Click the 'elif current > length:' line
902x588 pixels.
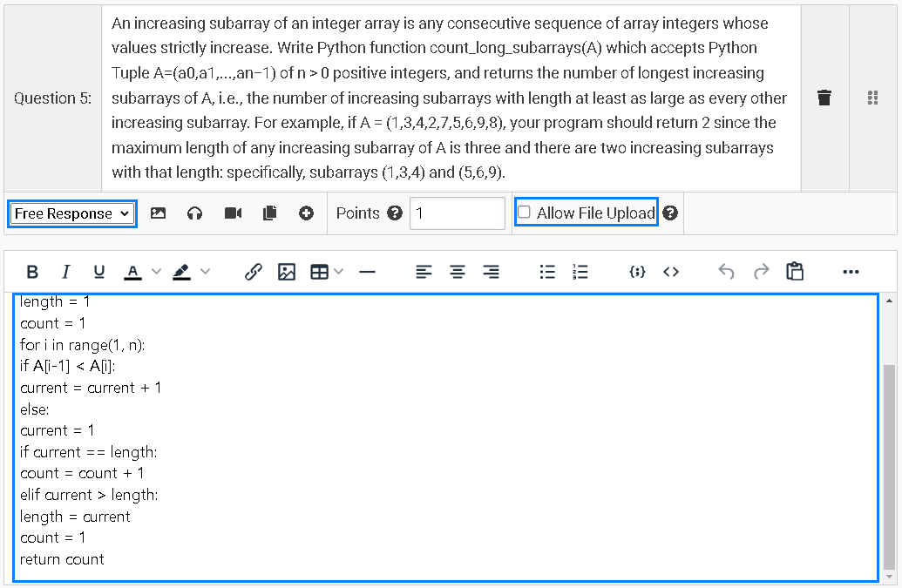tap(89, 495)
